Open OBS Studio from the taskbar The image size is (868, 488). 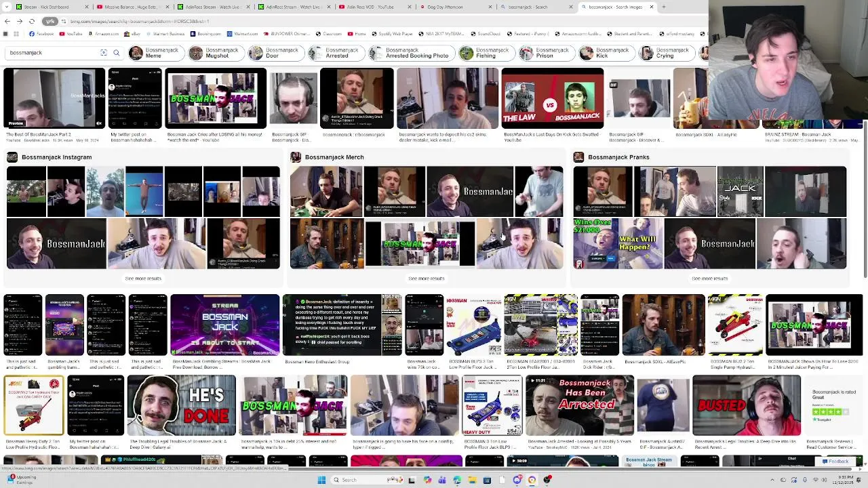click(547, 480)
